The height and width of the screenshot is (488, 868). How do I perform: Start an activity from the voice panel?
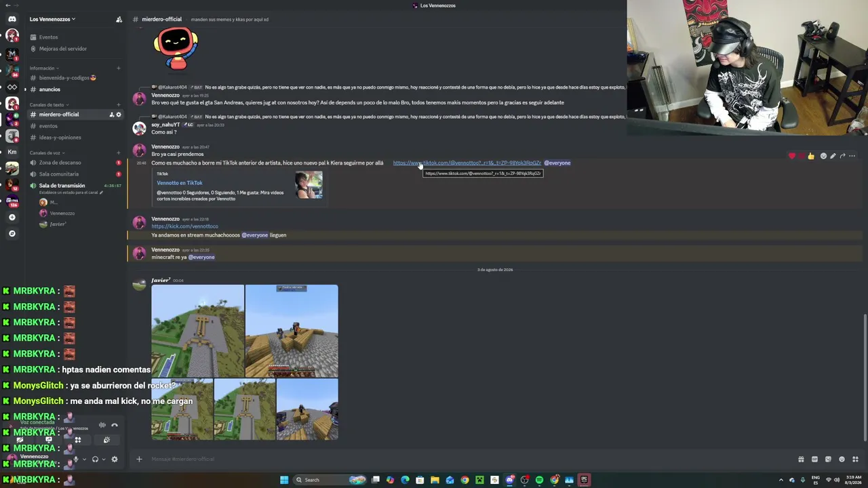tap(77, 440)
